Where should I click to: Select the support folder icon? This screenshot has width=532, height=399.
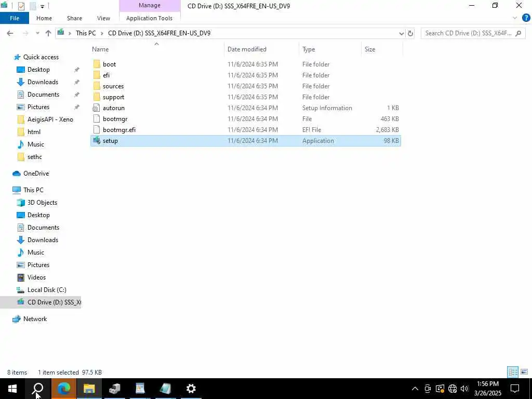point(97,97)
